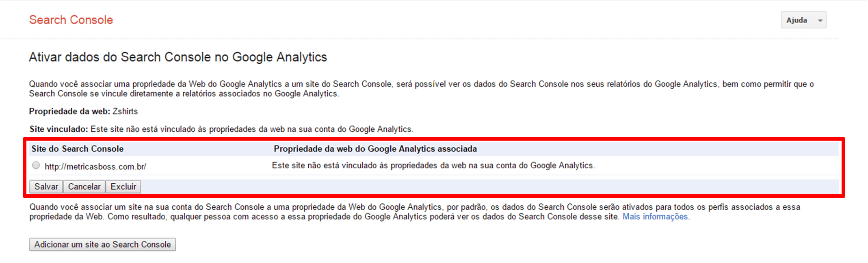Select the metricasboss.com.br radio button
The height and width of the screenshot is (263, 868).
tap(36, 165)
